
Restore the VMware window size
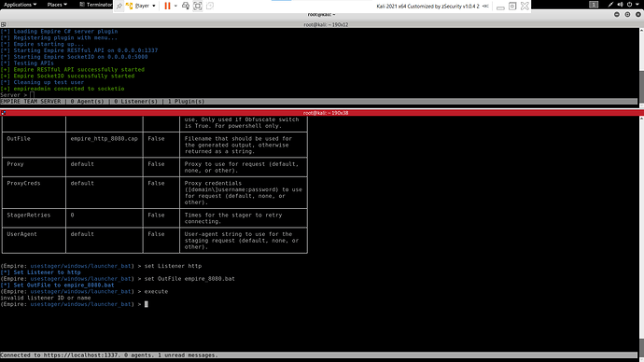[512, 6]
